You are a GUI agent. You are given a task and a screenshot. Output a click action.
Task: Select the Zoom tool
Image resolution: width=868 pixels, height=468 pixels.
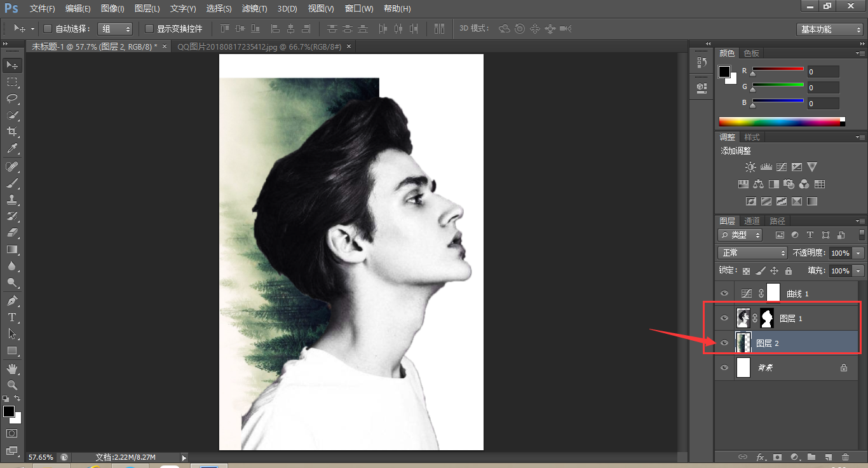(x=12, y=385)
